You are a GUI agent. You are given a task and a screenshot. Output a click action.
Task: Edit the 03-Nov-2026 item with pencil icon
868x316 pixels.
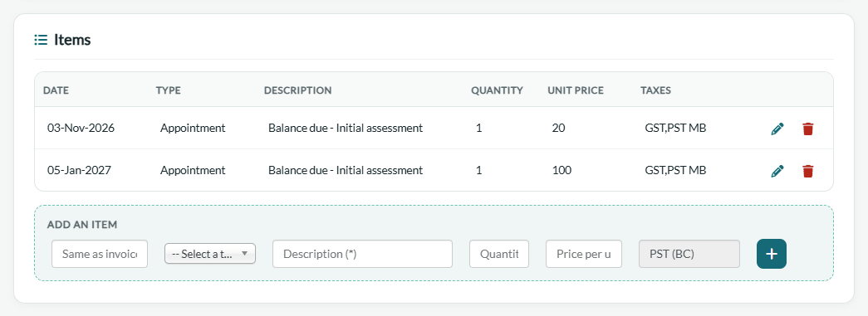tap(777, 129)
